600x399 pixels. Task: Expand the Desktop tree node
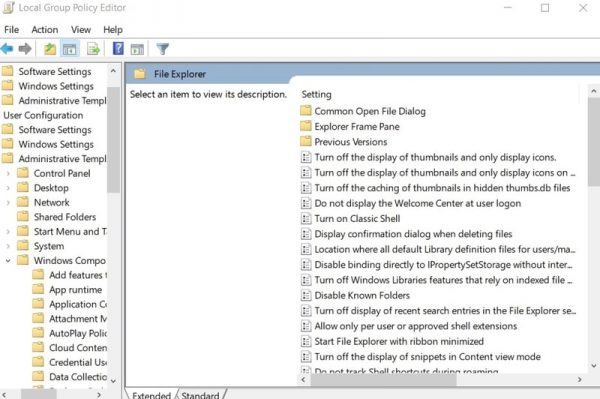(8, 188)
